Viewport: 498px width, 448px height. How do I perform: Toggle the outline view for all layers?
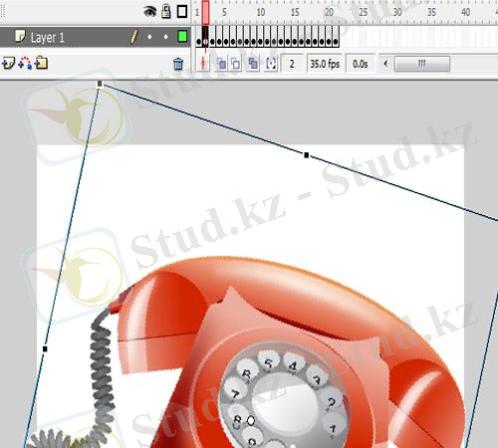click(x=182, y=12)
